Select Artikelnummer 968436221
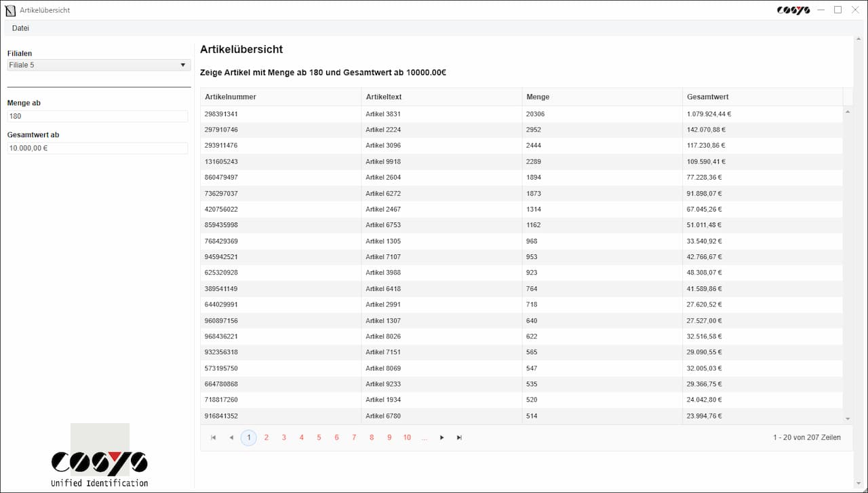Screen dimensions: 868x493 (281, 336)
